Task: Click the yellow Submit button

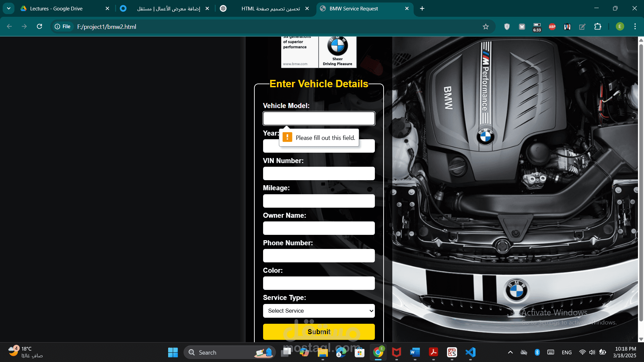Action: click(x=319, y=332)
